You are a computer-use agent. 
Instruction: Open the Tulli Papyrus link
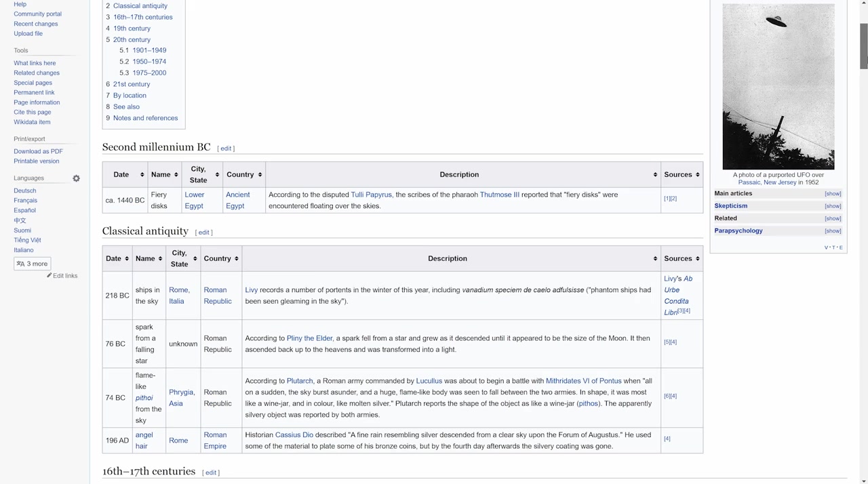pyautogui.click(x=371, y=195)
